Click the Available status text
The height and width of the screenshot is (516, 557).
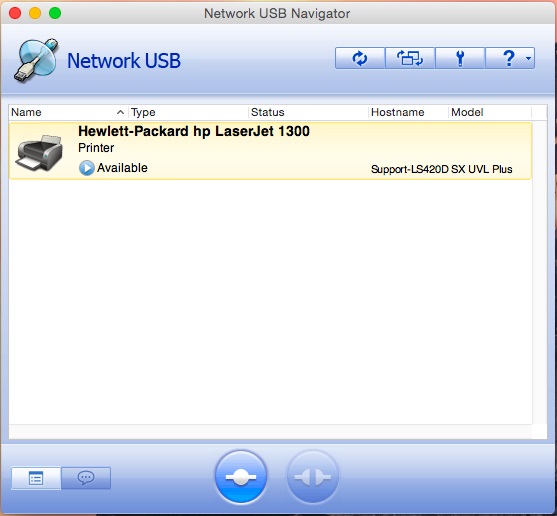pos(123,168)
